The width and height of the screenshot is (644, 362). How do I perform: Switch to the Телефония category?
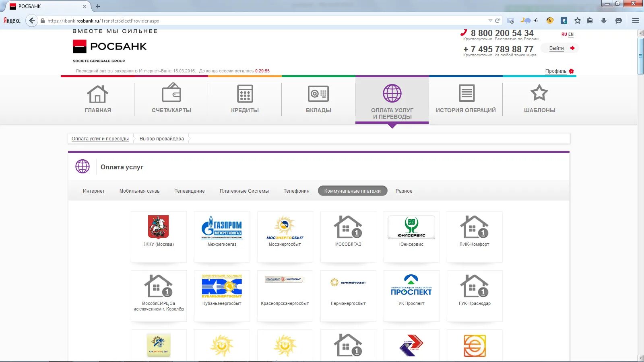point(297,191)
